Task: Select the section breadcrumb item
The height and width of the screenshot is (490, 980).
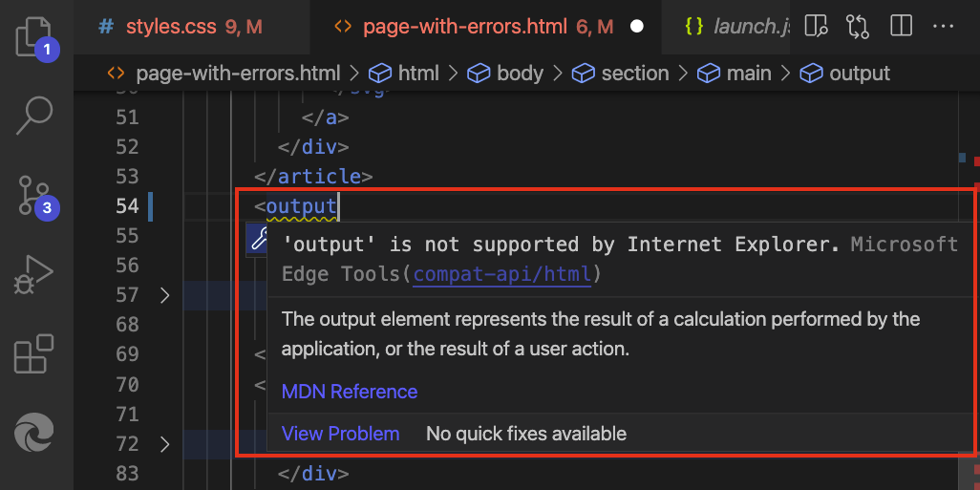Action: (620, 74)
